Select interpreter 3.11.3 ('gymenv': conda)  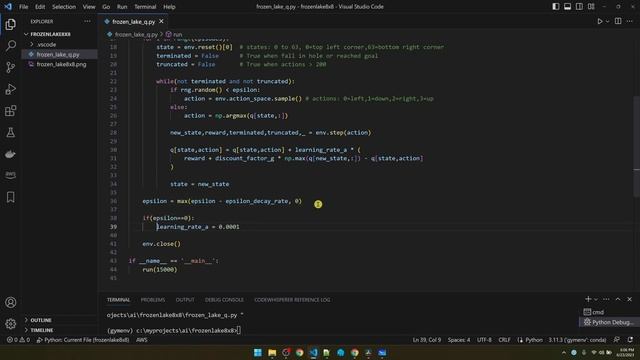577,340
